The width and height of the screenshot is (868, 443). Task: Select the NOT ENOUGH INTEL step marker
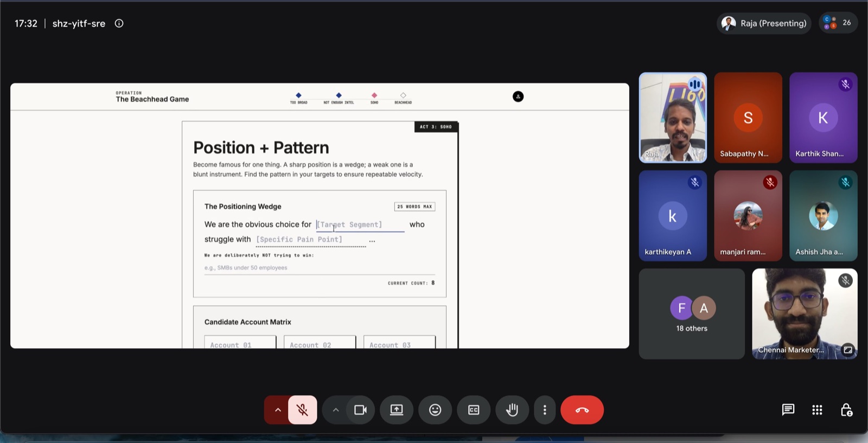point(339,98)
